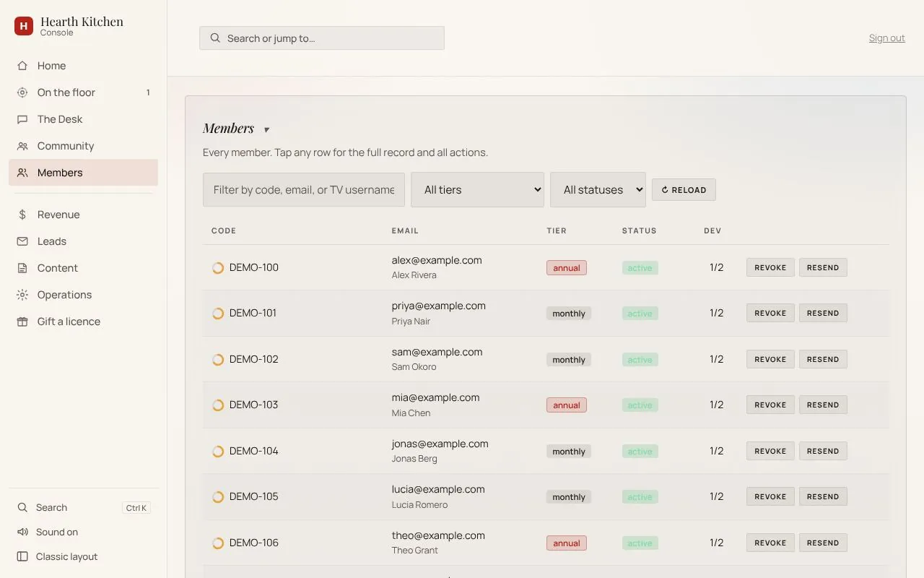Click the Operations gear icon

pos(22,295)
